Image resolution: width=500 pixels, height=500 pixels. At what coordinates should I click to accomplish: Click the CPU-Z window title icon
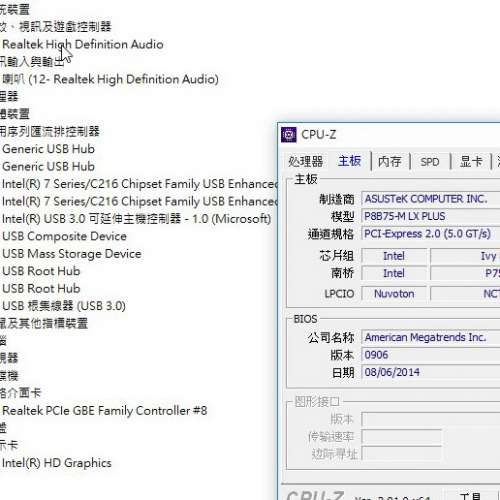[x=289, y=135]
